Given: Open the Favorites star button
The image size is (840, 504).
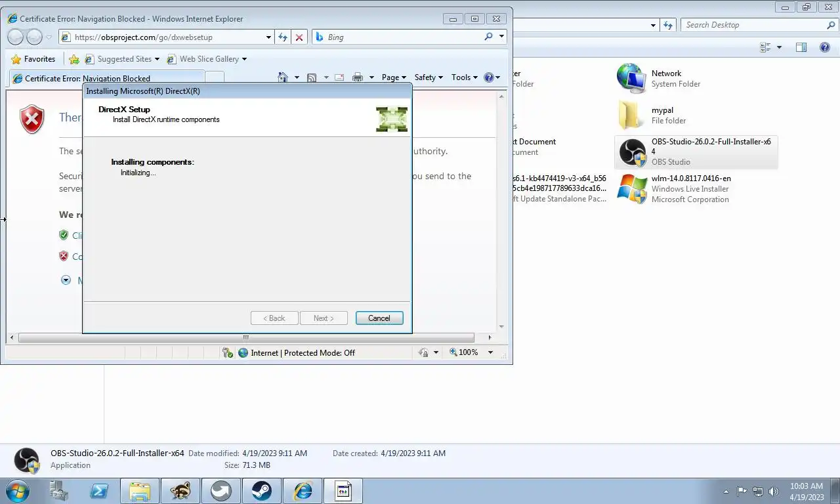Looking at the screenshot, I should tap(33, 59).
